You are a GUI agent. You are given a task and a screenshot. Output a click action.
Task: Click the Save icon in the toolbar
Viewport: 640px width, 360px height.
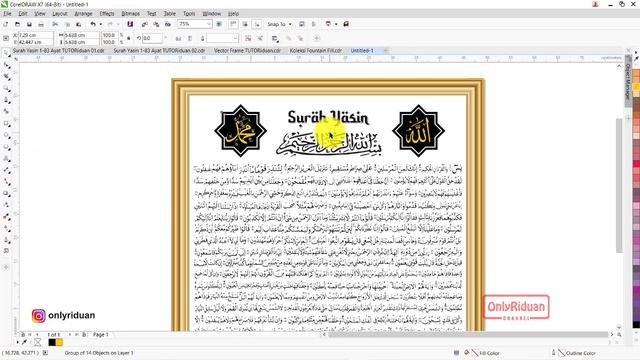[29, 24]
